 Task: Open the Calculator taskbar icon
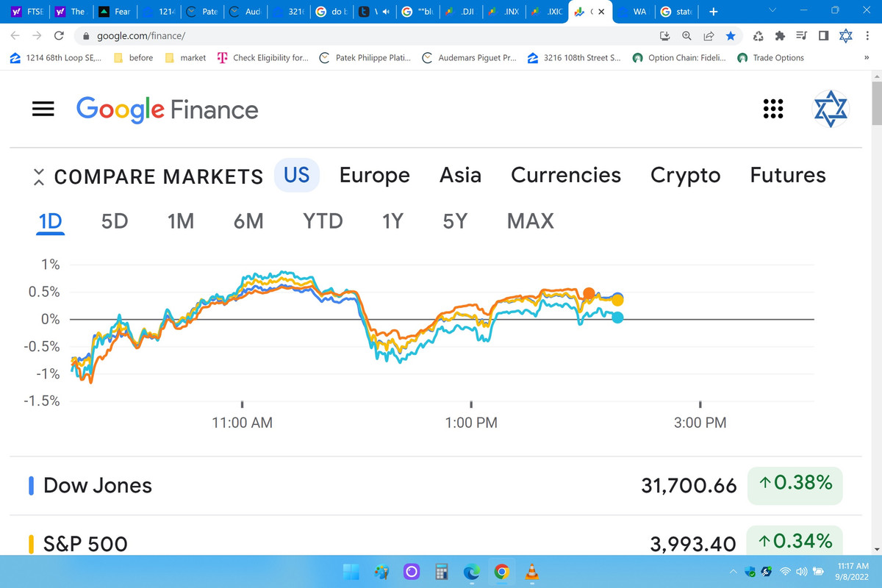[x=442, y=572]
